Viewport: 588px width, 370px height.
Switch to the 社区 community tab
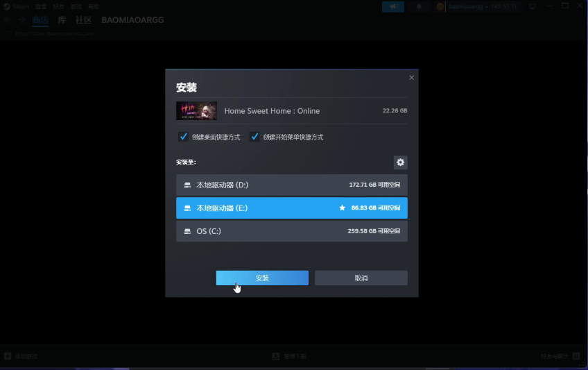[84, 20]
